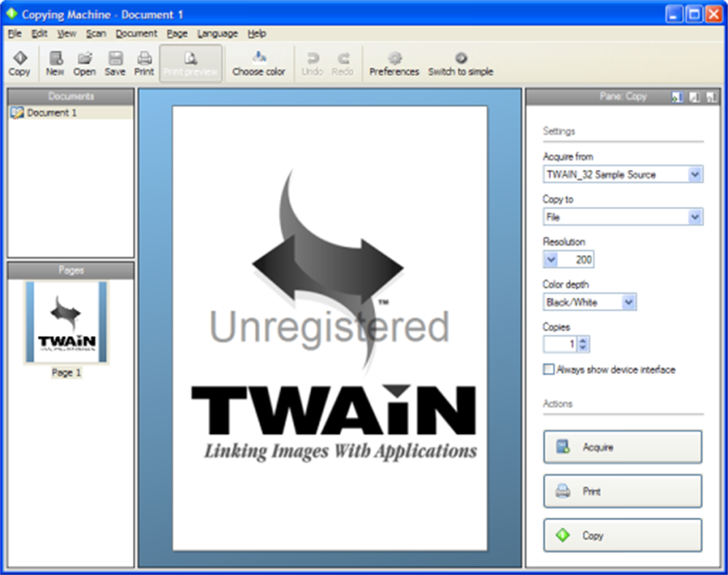Click the scanned page preview
The image size is (728, 575).
330,328
